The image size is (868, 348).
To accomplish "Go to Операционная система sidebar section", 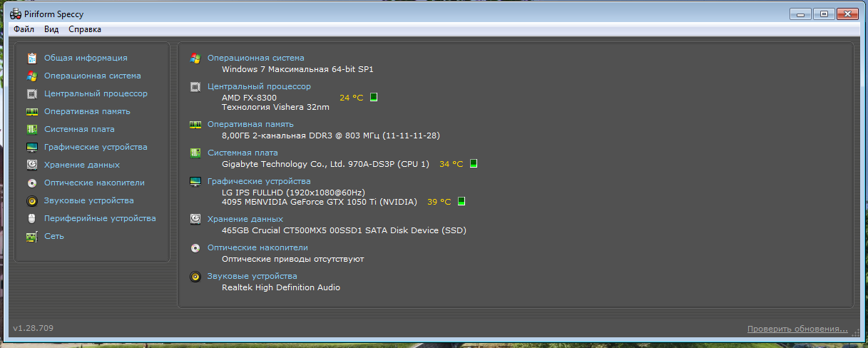I will pyautogui.click(x=93, y=76).
